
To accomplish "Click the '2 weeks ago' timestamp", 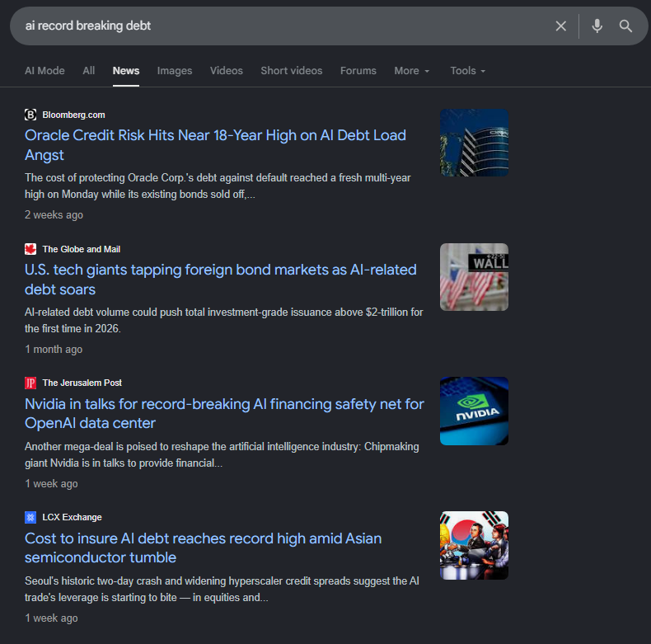I will pos(54,215).
